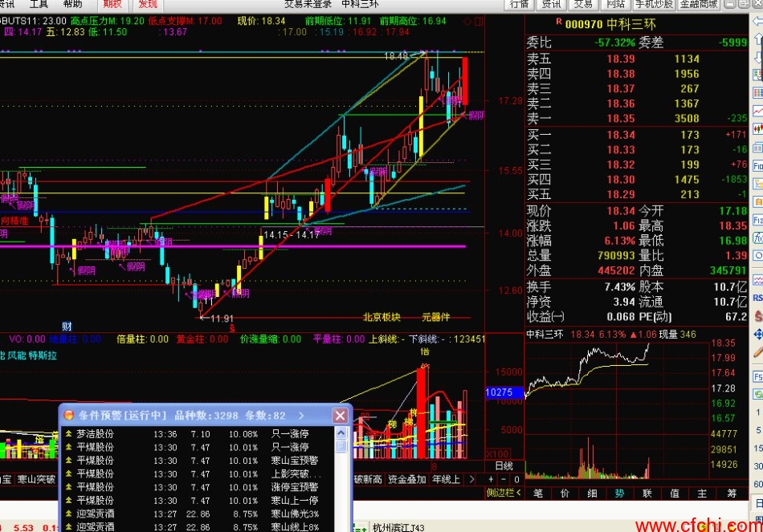Click the F5 icon in right toolbar
The width and height of the screenshot is (763, 532).
tap(757, 376)
